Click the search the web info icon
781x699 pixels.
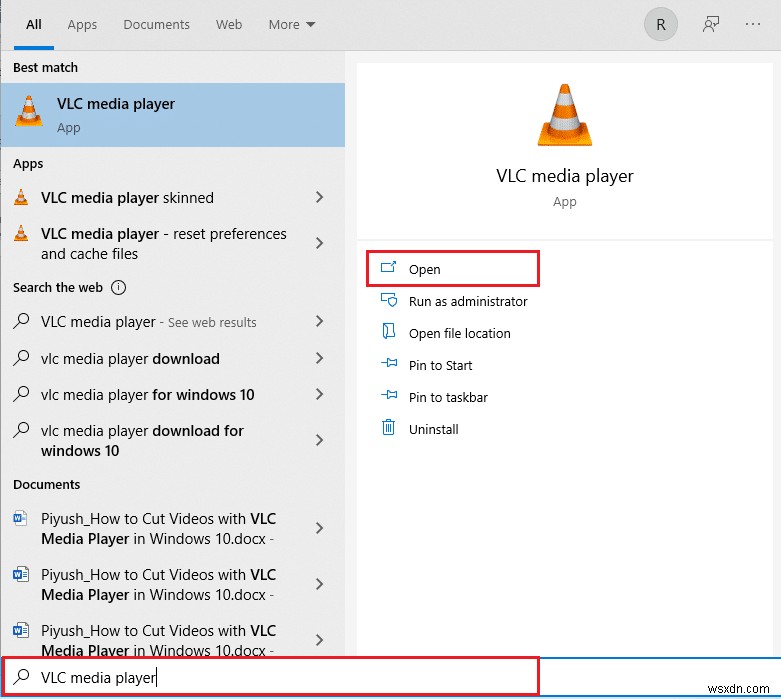tap(119, 288)
